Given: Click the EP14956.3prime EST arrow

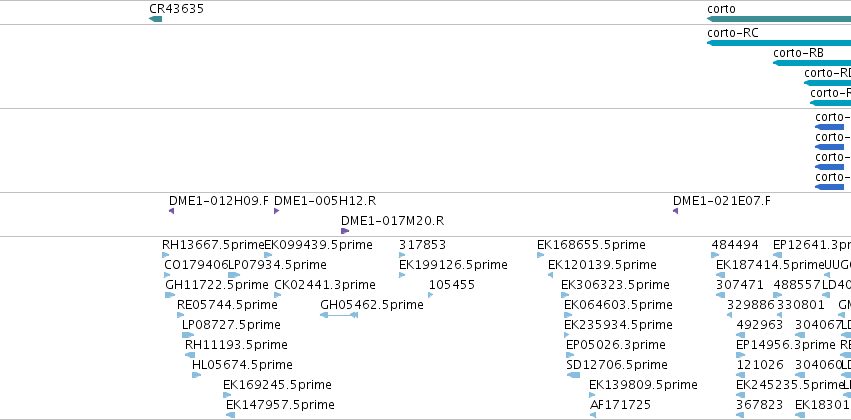Looking at the screenshot, I should [740, 355].
